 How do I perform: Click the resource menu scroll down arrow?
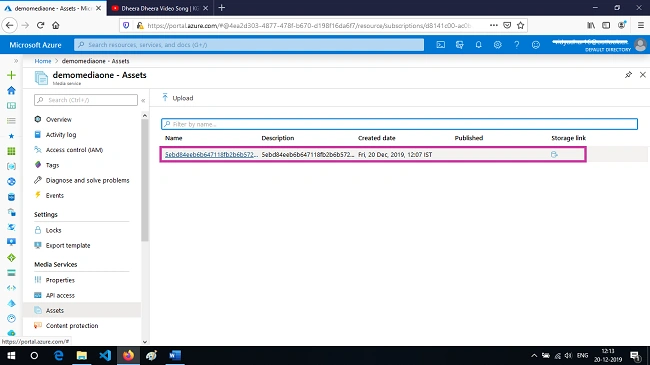(x=145, y=342)
